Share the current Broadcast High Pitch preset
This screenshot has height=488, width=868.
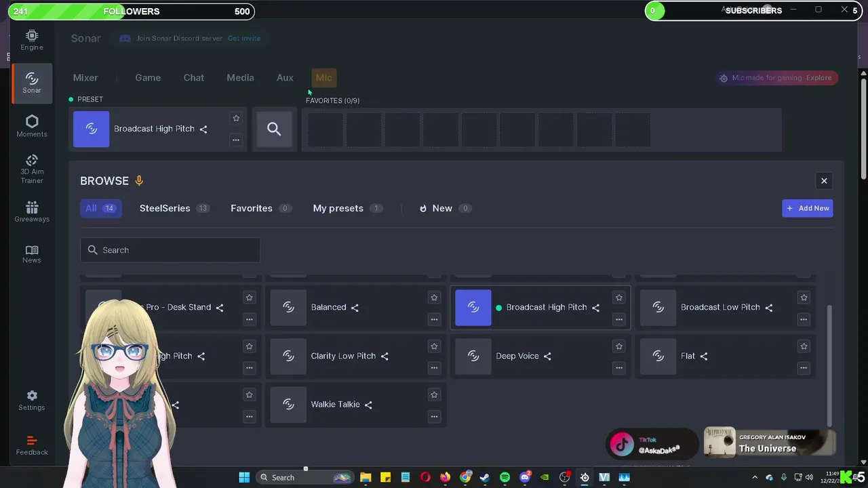pyautogui.click(x=203, y=129)
